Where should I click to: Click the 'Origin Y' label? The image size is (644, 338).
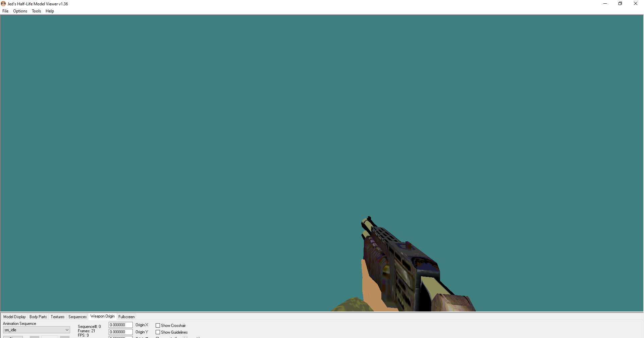click(142, 332)
